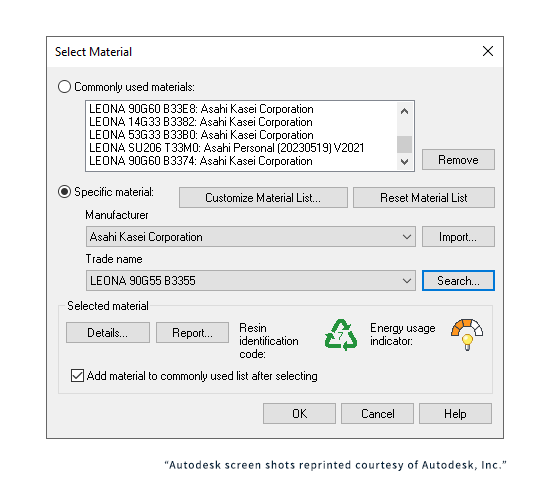Select LEONA 14G33 B3382 in the list
Viewport: 550px width, 500px height.
pyautogui.click(x=241, y=122)
